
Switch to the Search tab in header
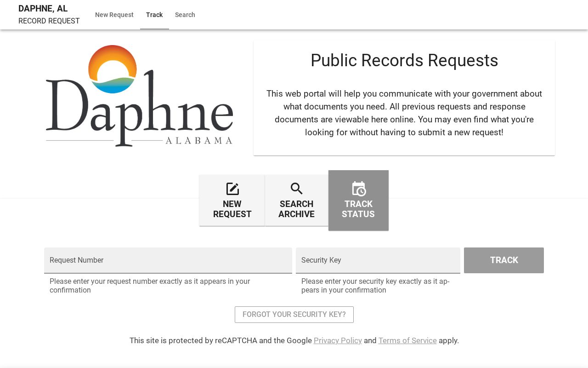(185, 15)
